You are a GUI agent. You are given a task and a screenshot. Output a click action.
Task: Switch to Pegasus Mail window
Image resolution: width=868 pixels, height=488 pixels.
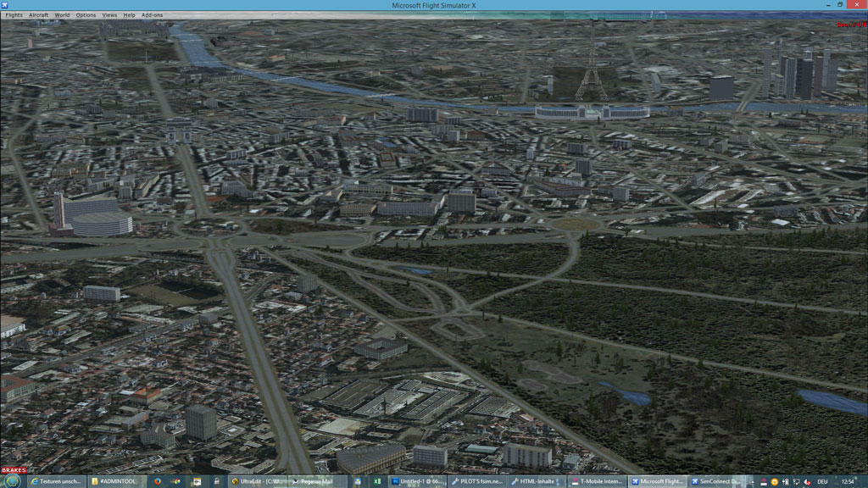pyautogui.click(x=317, y=481)
